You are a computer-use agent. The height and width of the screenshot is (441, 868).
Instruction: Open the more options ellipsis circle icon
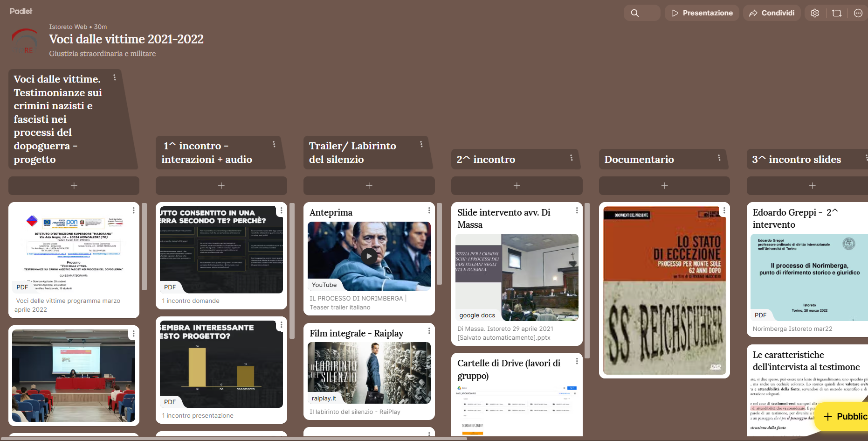tap(858, 13)
